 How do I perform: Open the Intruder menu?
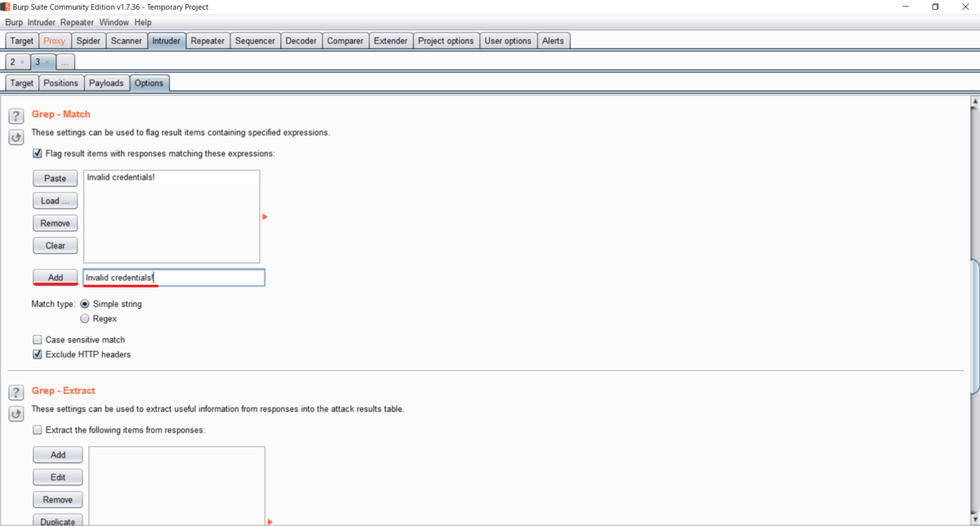click(42, 23)
